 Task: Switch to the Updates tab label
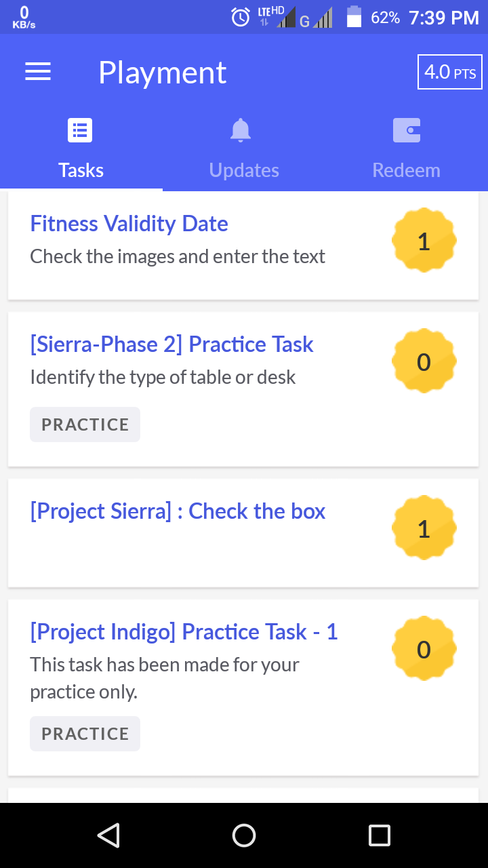(x=244, y=170)
